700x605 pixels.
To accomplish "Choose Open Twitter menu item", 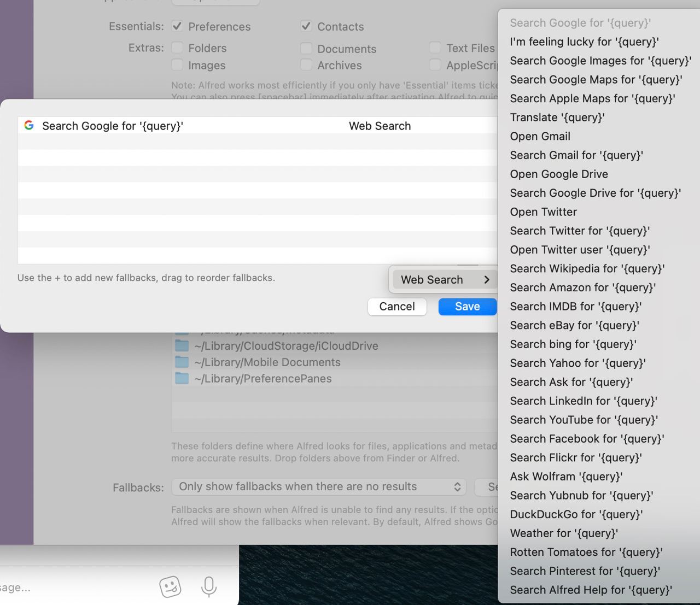I will [599, 212].
